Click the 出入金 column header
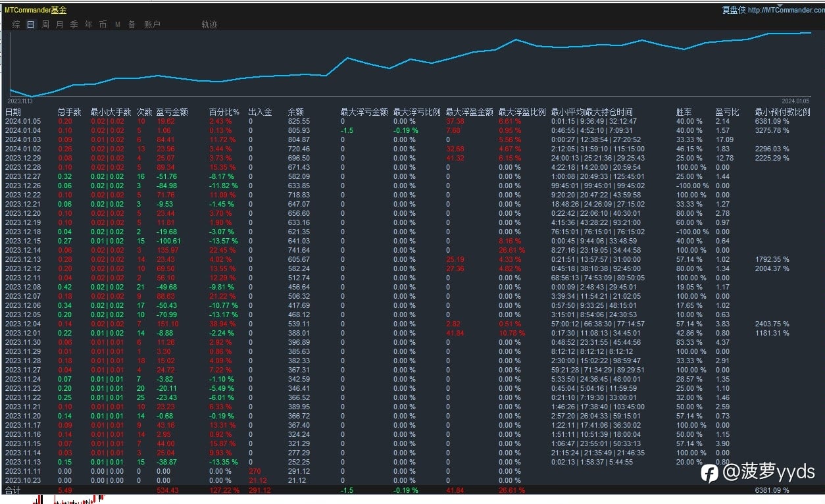The width and height of the screenshot is (825, 504). (x=260, y=112)
